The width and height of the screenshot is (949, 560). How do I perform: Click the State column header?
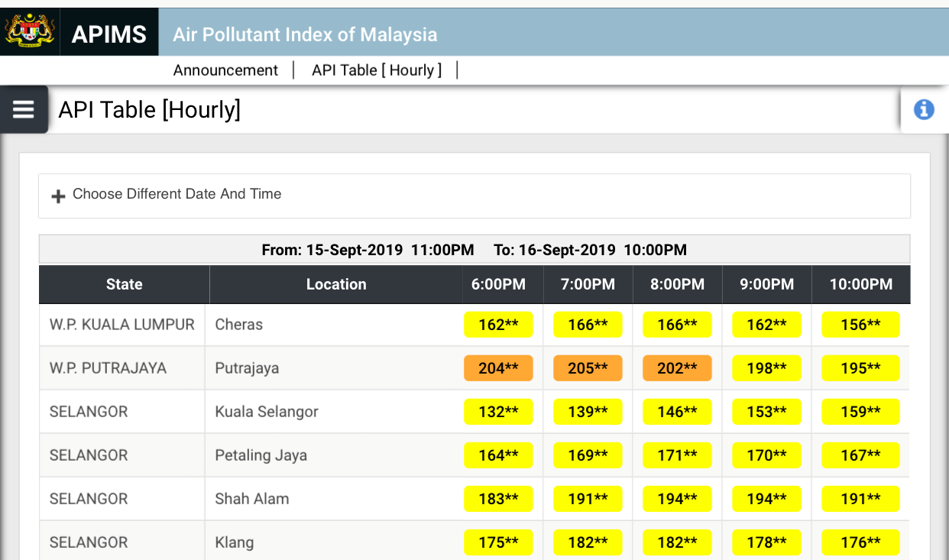click(x=124, y=284)
